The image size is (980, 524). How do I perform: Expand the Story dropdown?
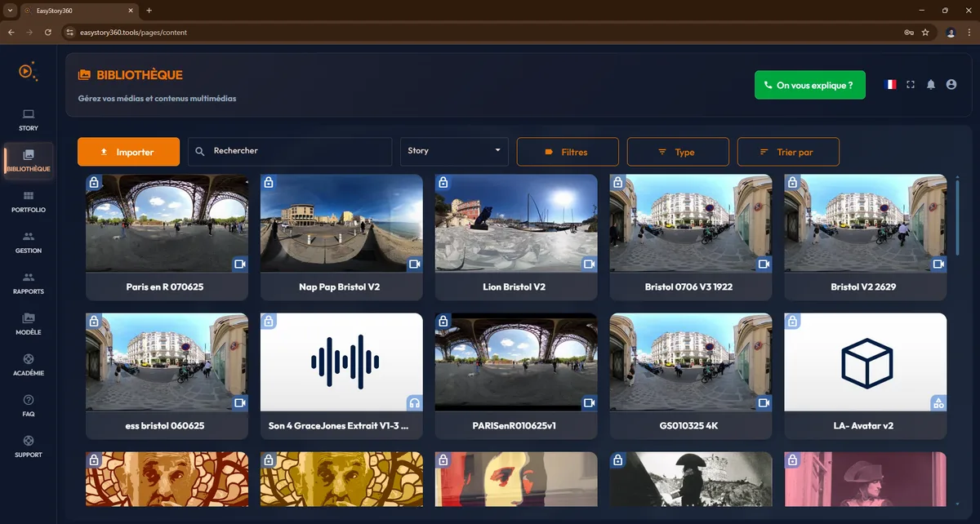coord(453,151)
